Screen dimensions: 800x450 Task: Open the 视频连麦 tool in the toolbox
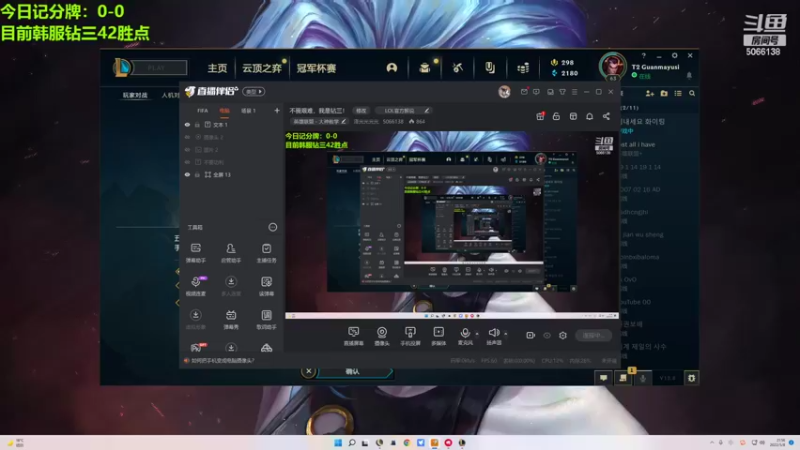point(196,286)
